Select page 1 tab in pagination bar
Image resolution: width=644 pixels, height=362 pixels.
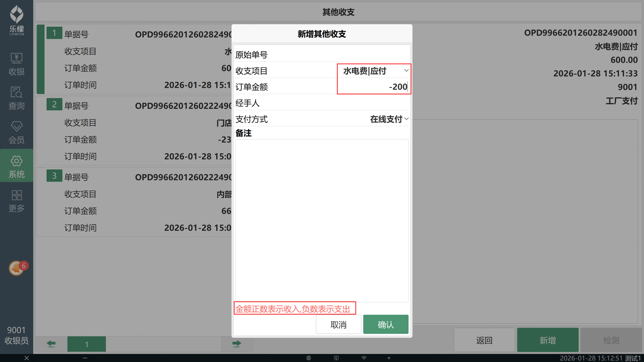[87, 344]
